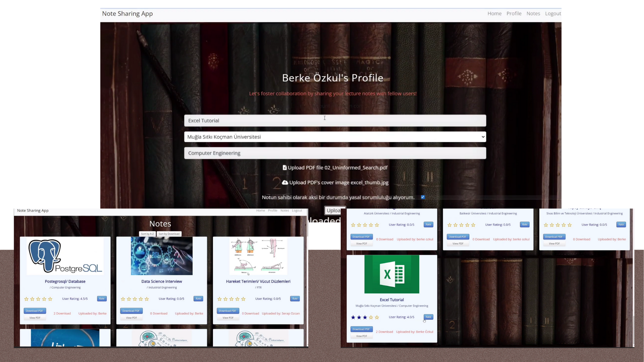Open the PostgreSQL elephant logo thumbnail

[x=65, y=256]
